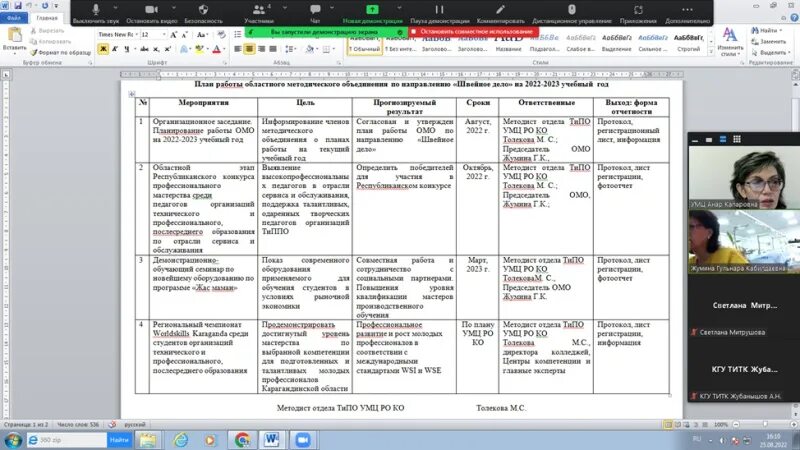This screenshot has height=450, width=800.
Task: Toggle Underline formatting
Action: pos(127,49)
